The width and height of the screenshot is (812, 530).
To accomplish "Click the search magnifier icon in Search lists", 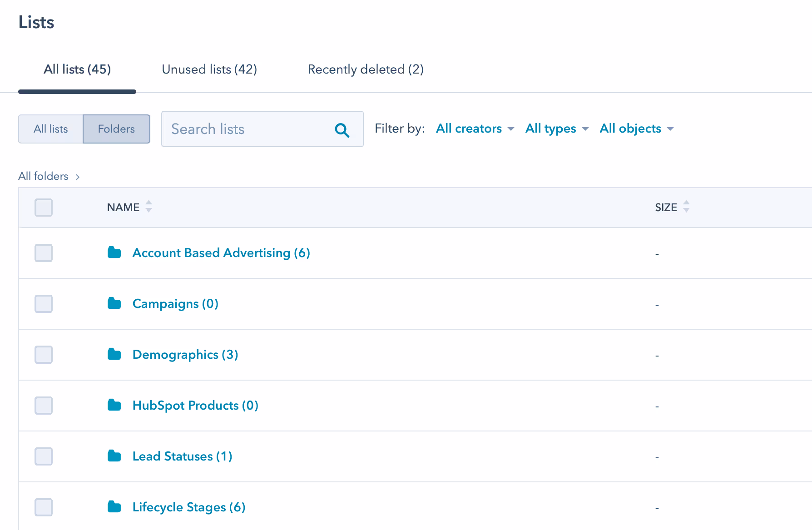I will 342,130.
